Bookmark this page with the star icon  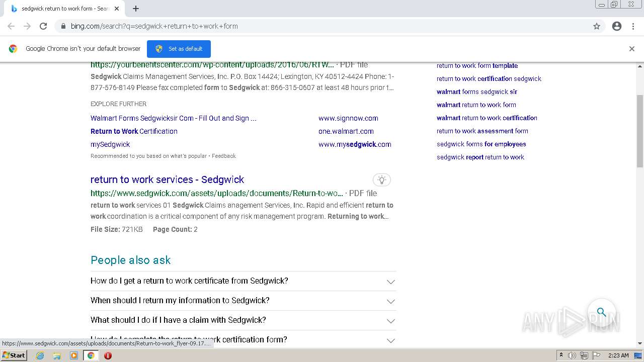click(597, 26)
